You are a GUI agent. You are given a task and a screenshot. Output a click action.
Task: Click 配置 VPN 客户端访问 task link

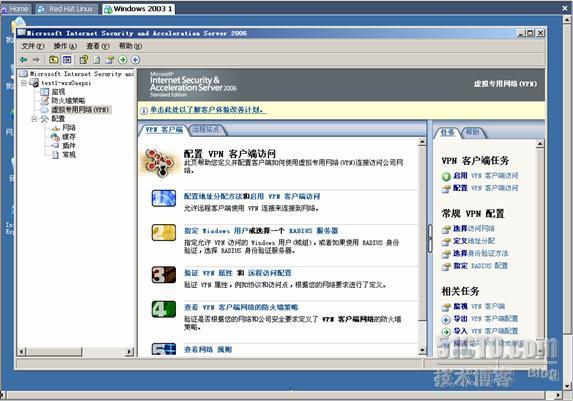click(486, 188)
